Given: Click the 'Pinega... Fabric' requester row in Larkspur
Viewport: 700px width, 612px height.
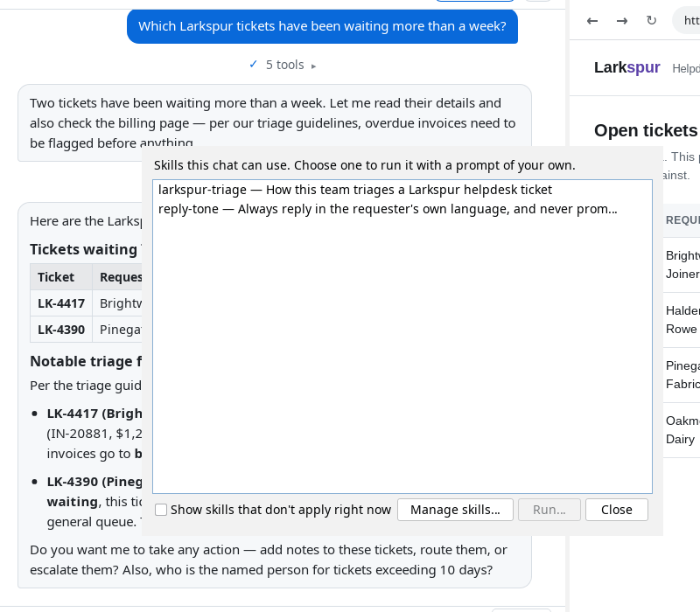Looking at the screenshot, I should coord(682,375).
